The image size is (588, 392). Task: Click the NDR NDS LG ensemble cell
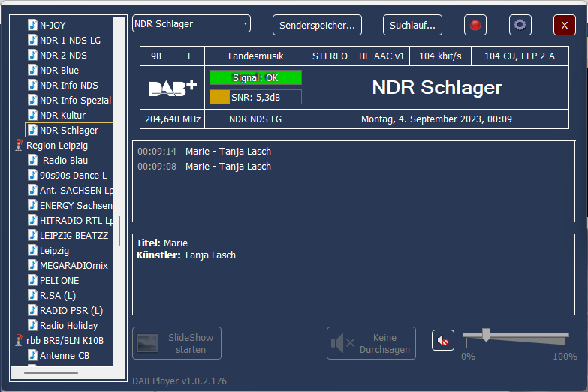coord(255,119)
